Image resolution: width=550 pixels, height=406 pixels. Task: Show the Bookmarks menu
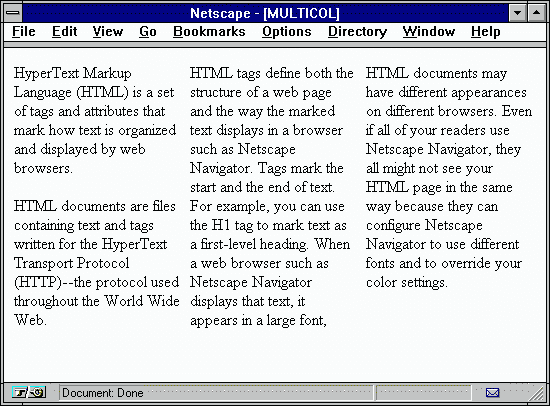[x=209, y=32]
